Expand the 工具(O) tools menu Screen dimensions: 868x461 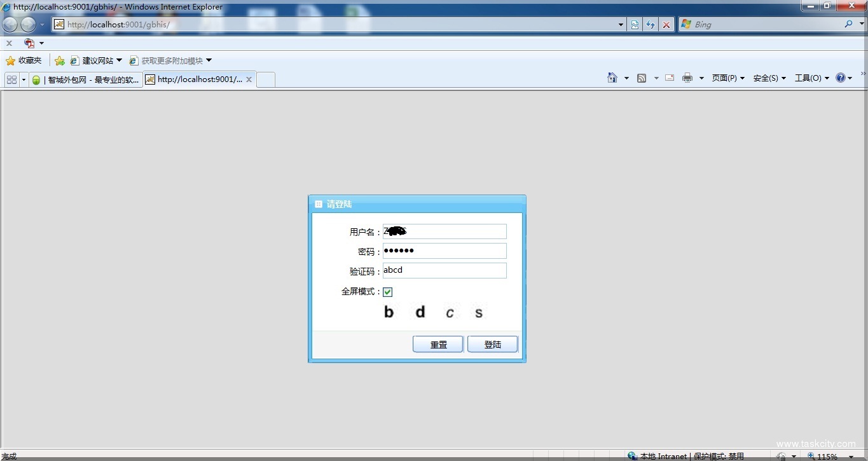click(x=811, y=78)
